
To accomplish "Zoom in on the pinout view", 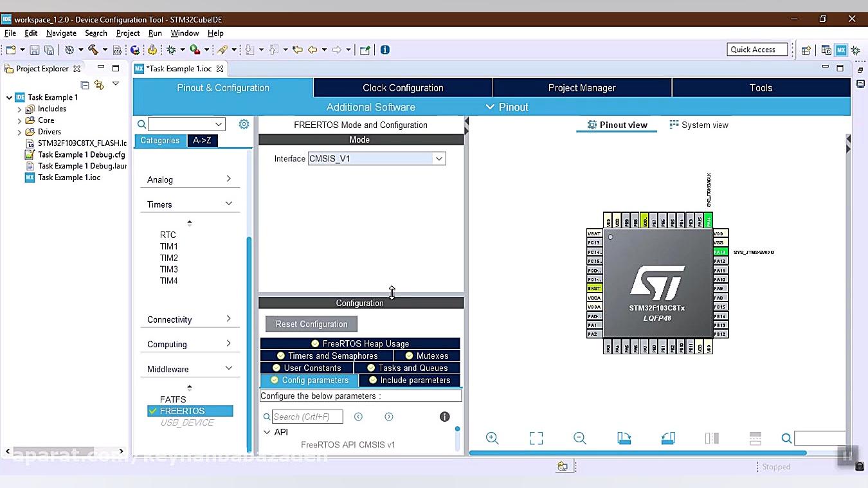I will click(493, 438).
